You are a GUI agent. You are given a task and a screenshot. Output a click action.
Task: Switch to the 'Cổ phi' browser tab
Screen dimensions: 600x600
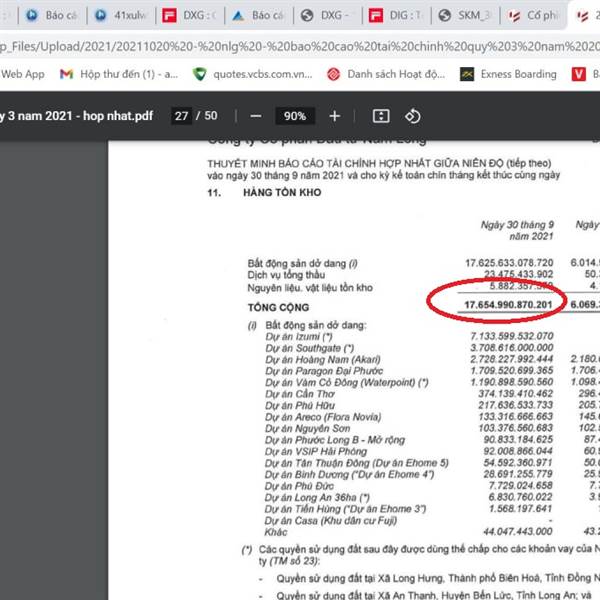click(x=534, y=15)
